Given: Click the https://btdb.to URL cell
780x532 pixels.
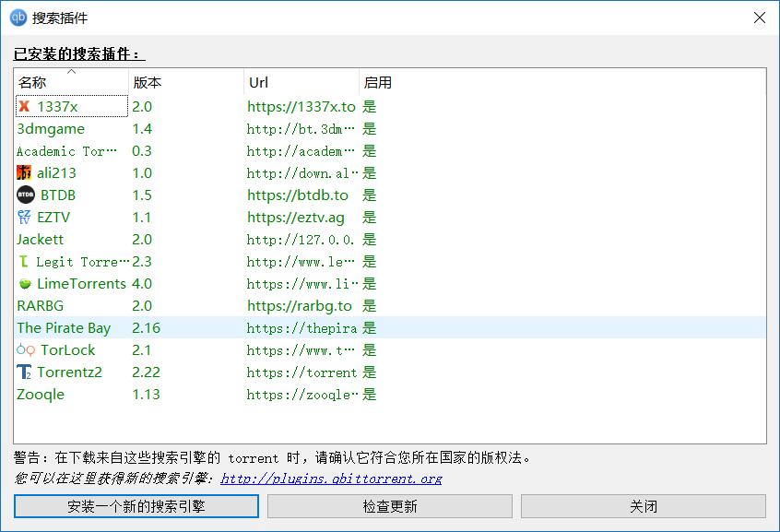Looking at the screenshot, I should 298,195.
